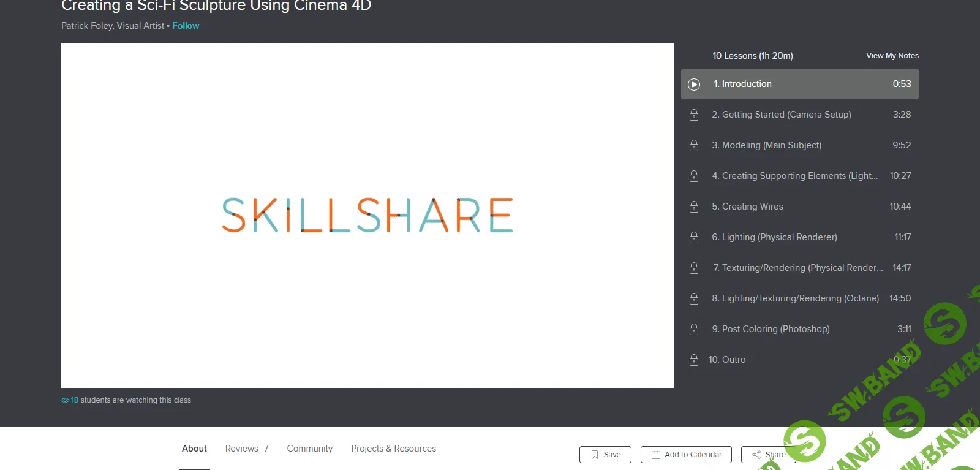Save this class with bookmark button

[605, 455]
